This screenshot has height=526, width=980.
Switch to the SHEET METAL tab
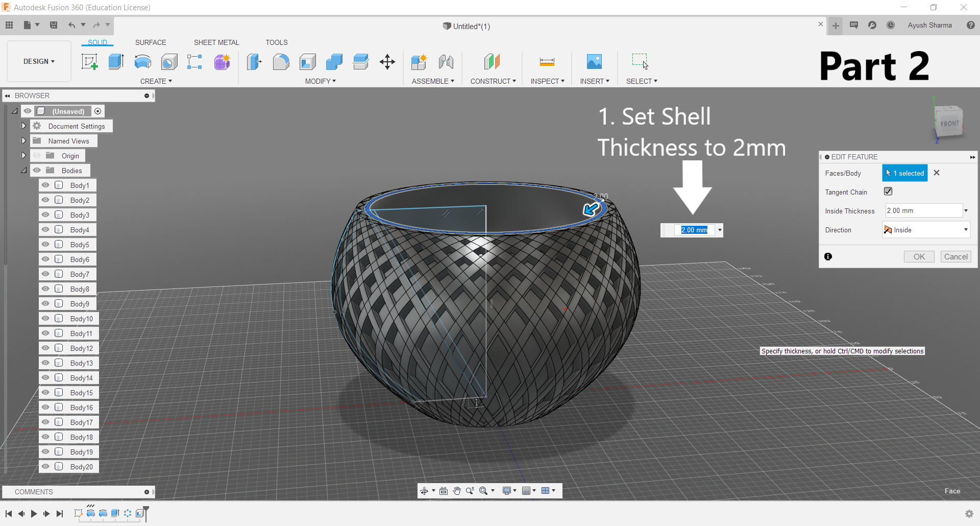[216, 42]
